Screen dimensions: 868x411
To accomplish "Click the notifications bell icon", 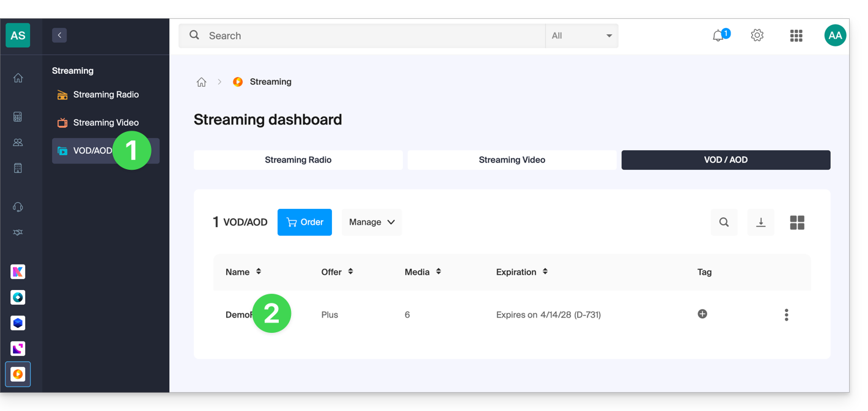I will click(x=719, y=36).
